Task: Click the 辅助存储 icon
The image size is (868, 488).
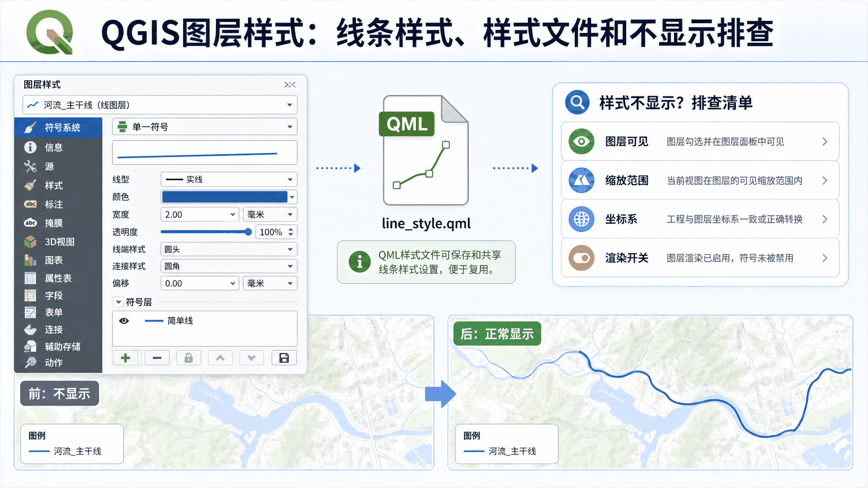Action: (x=31, y=346)
